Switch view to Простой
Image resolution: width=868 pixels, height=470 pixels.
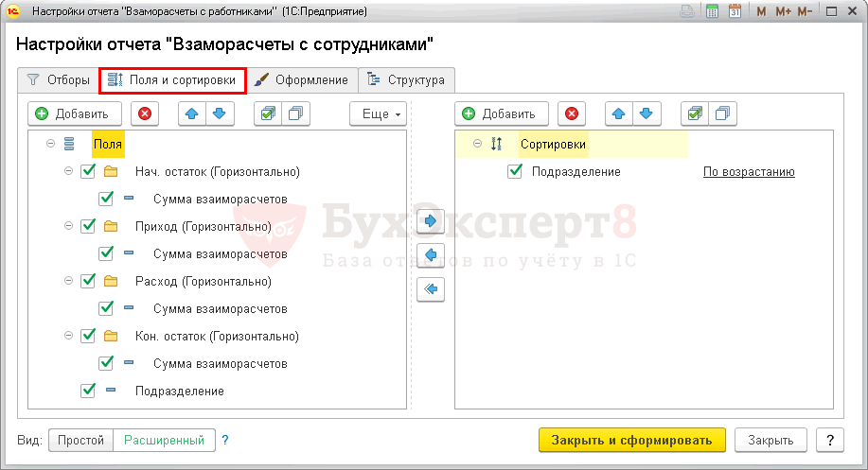click(80, 440)
